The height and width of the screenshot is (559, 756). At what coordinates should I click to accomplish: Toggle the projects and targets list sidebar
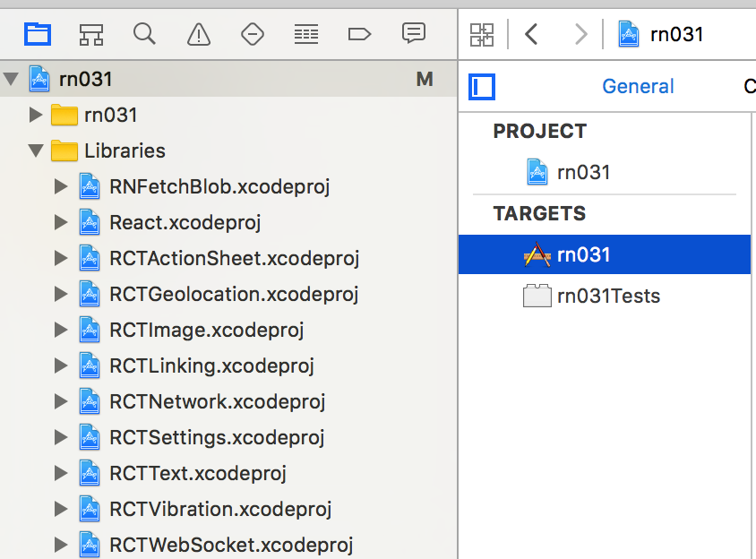(x=482, y=87)
